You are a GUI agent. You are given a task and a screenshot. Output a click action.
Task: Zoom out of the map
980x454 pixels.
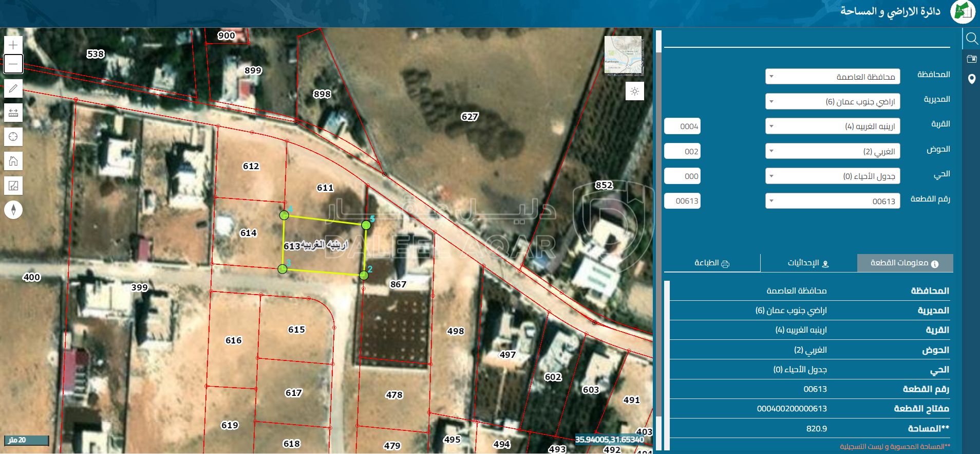tap(13, 64)
